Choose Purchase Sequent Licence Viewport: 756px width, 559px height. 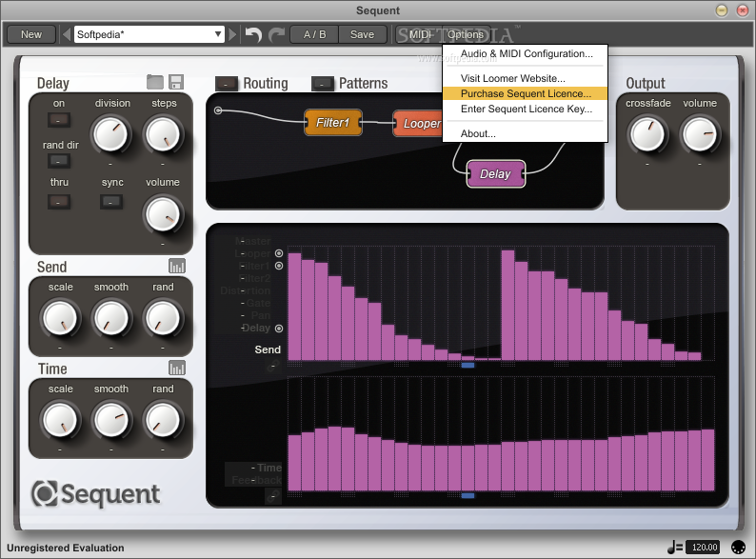(525, 93)
